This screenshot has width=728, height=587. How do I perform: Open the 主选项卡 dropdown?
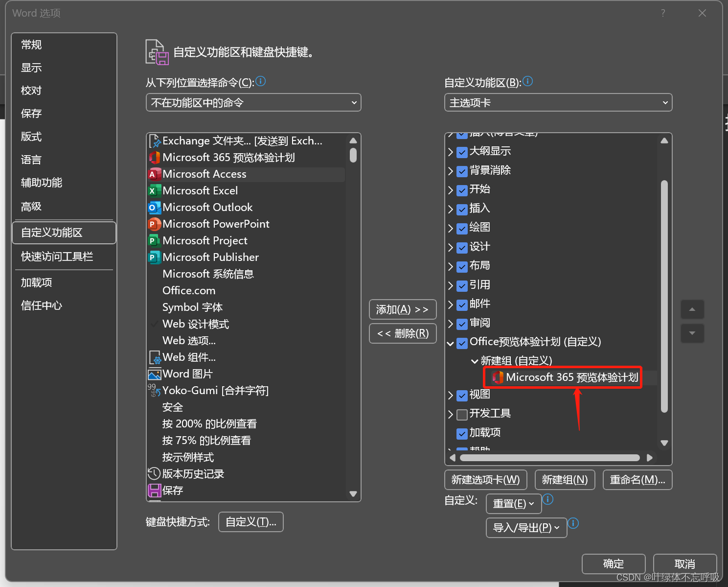click(558, 102)
